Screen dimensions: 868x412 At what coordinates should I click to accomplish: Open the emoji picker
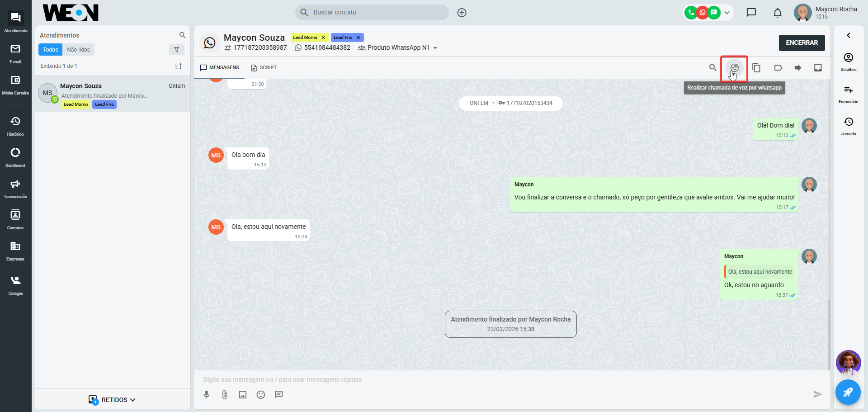click(261, 395)
